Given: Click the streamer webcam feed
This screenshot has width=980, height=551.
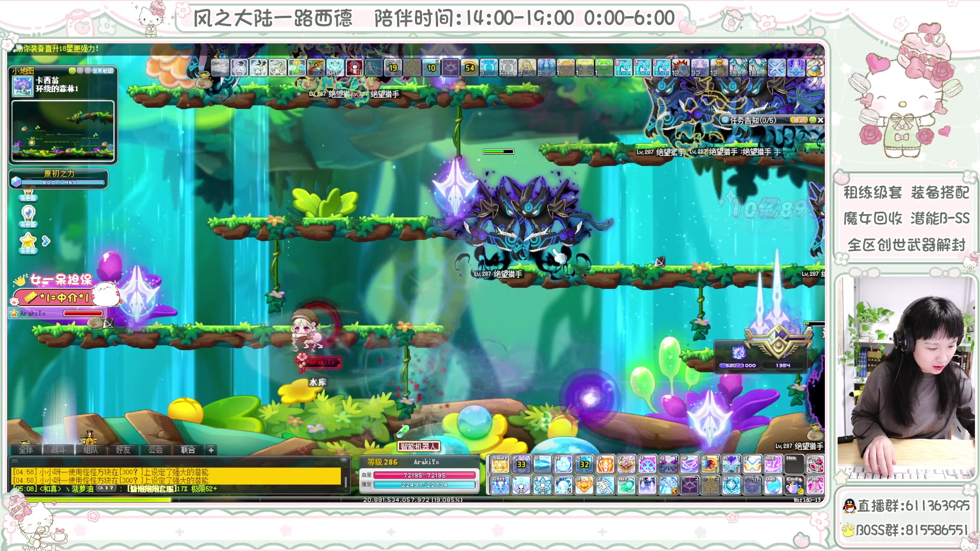Looking at the screenshot, I should 906,379.
